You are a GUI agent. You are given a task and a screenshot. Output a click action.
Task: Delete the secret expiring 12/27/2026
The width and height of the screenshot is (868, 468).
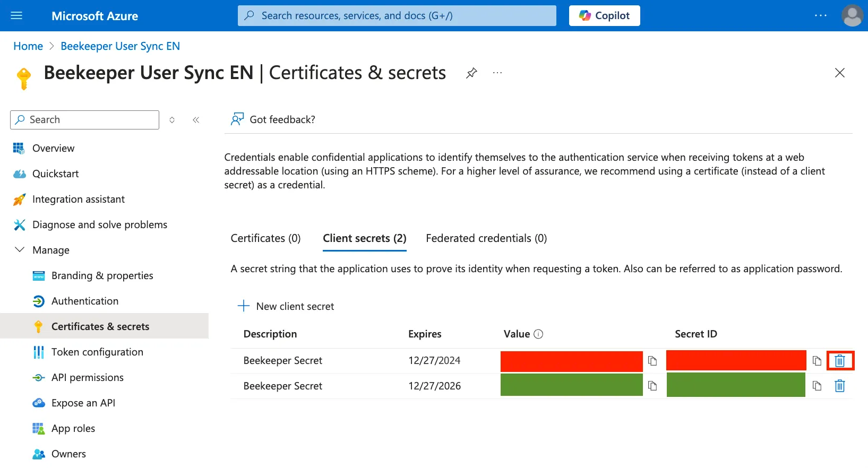point(840,386)
